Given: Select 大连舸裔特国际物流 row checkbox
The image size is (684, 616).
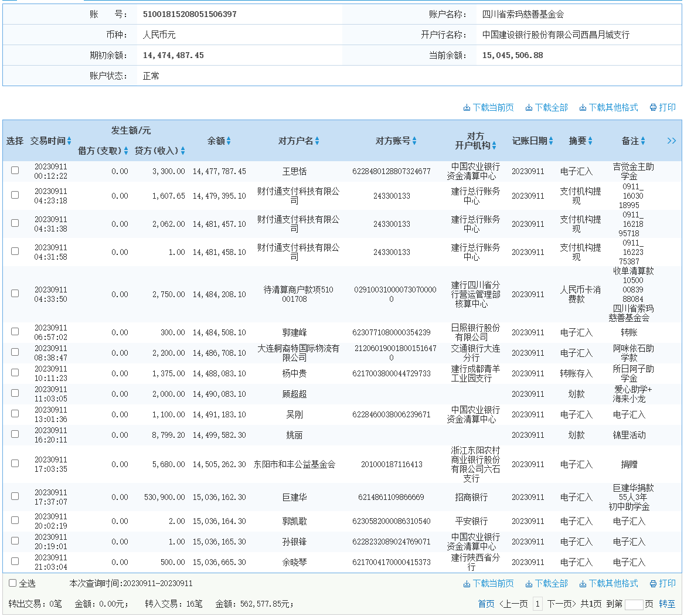Looking at the screenshot, I should coord(15,352).
